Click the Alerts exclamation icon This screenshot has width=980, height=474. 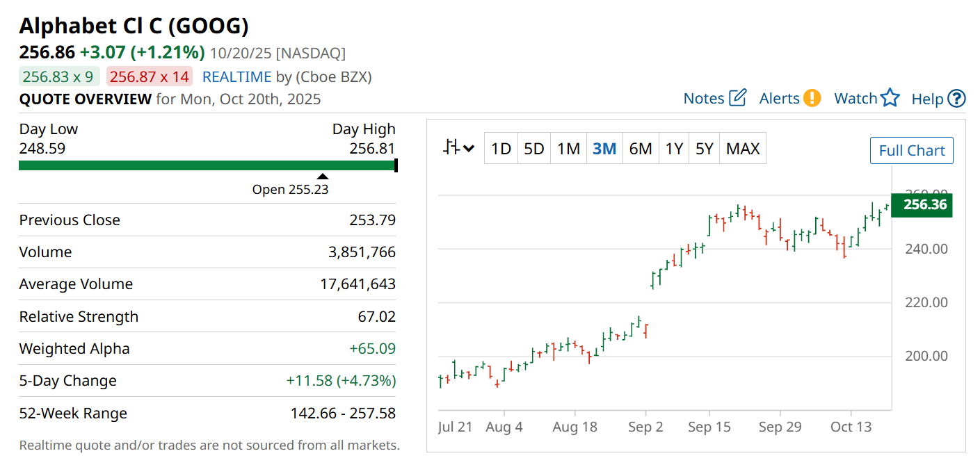coord(812,98)
